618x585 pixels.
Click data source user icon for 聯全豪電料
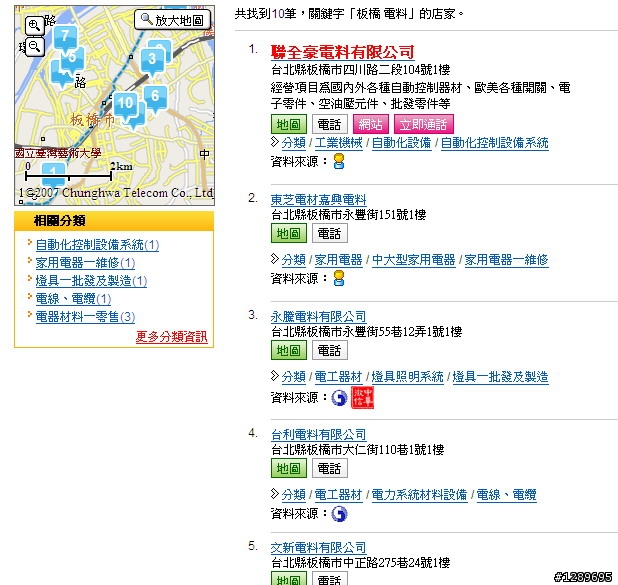click(339, 161)
